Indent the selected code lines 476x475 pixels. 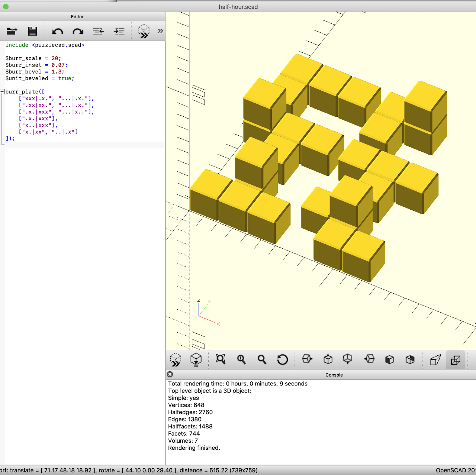tap(119, 31)
